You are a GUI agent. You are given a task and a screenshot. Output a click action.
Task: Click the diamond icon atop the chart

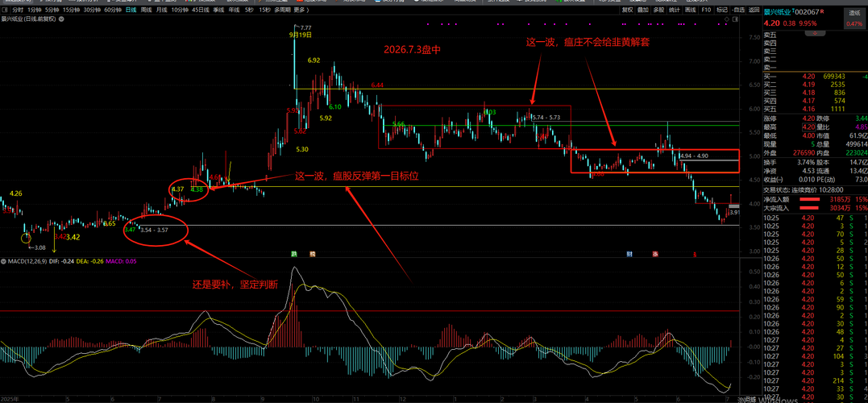729,19
